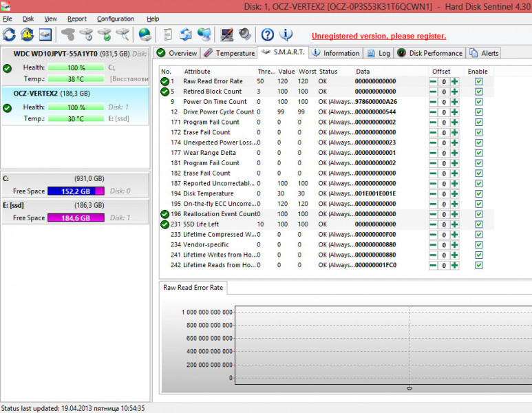Viewport: 532px width, 413px height.
Task: Click the disk with clock toolbar icon
Action: point(86,34)
